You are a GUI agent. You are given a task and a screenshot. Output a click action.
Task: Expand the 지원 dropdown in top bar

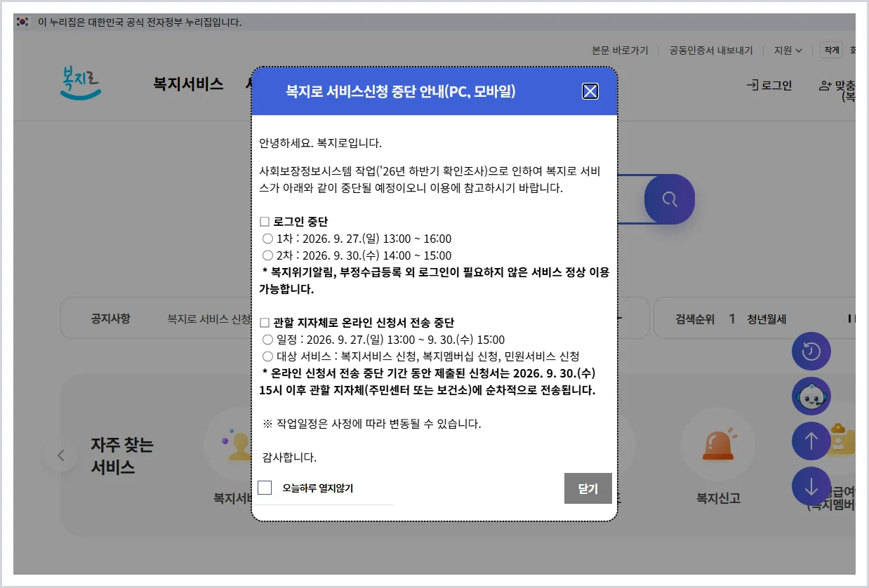788,51
